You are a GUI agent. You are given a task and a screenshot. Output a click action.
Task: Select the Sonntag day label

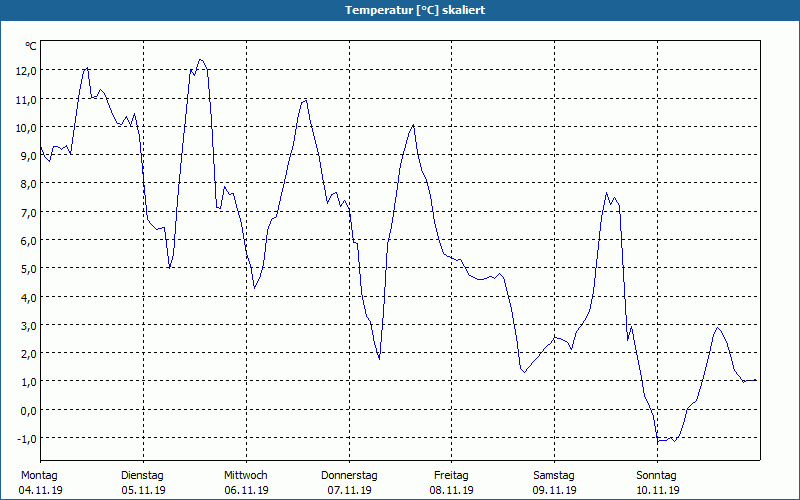(656, 476)
